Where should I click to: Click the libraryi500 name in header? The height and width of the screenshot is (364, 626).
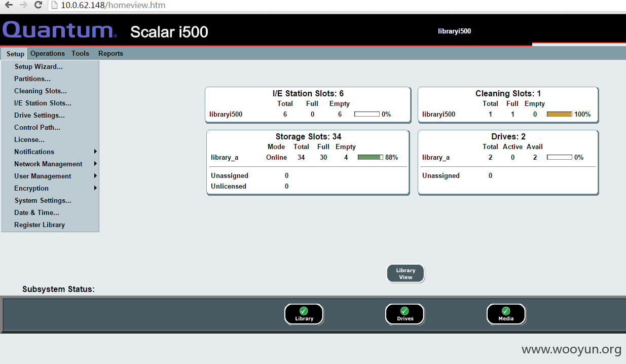tap(454, 31)
